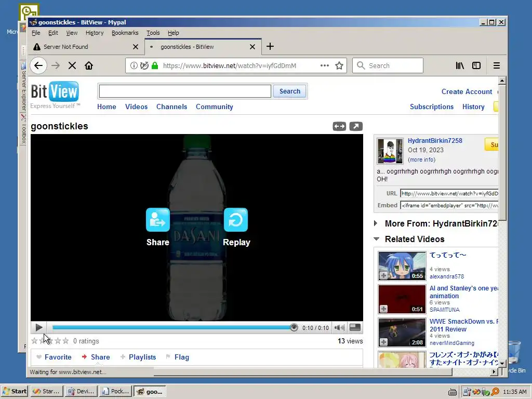532x399 pixels.
Task: Stop loading the page with the X button
Action: click(72, 65)
